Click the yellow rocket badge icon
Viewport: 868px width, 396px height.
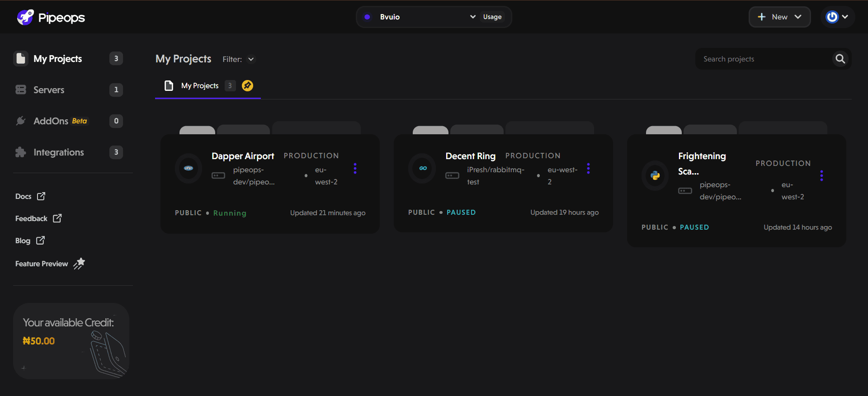[x=247, y=85]
